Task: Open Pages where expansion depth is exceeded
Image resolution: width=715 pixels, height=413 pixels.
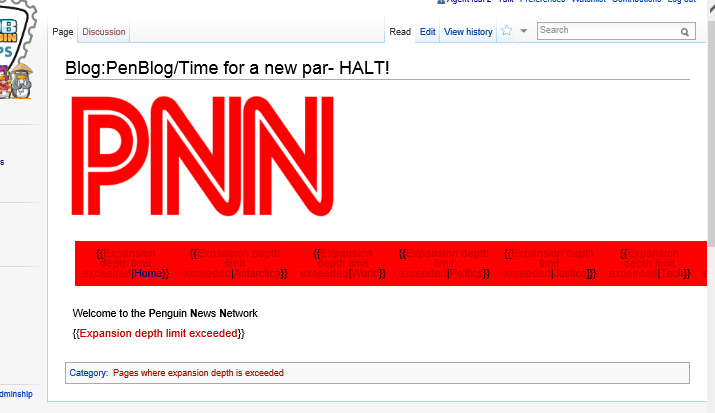Action: click(x=198, y=373)
